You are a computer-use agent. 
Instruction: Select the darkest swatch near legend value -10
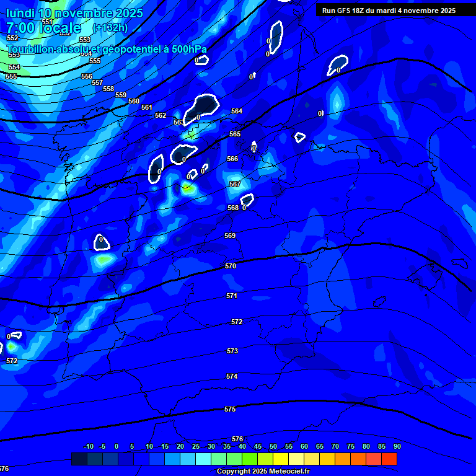[x=79, y=459]
